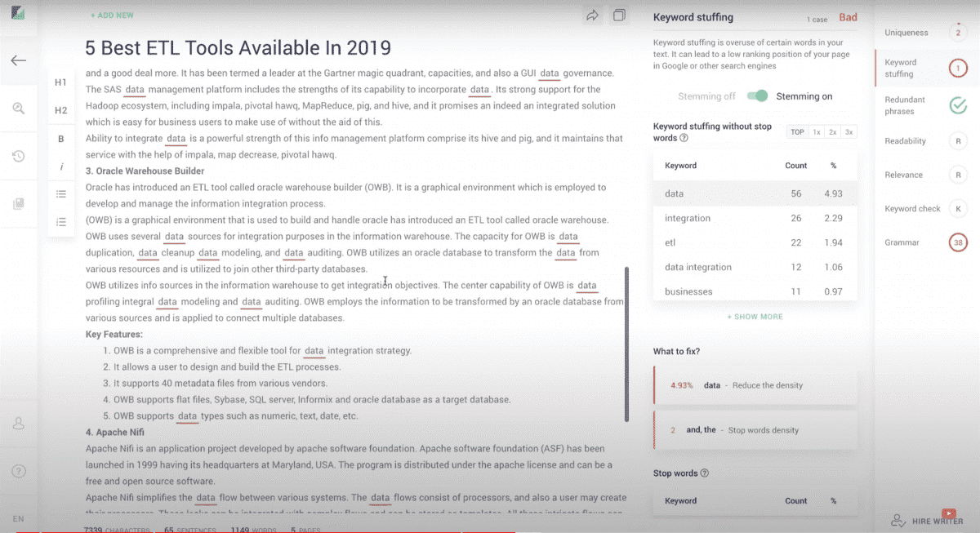Click + ADD NEW document
980x533 pixels.
pyautogui.click(x=112, y=16)
